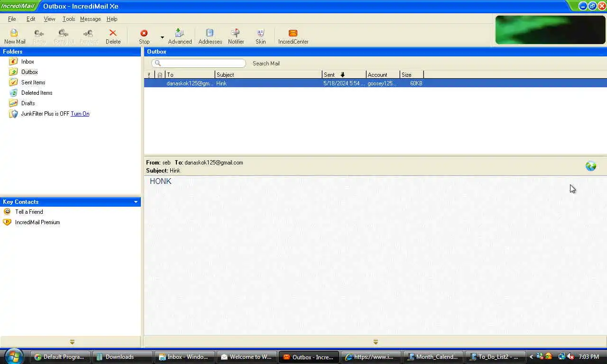607x364 pixels.
Task: Open the Windows Start orb
Action: click(14, 356)
